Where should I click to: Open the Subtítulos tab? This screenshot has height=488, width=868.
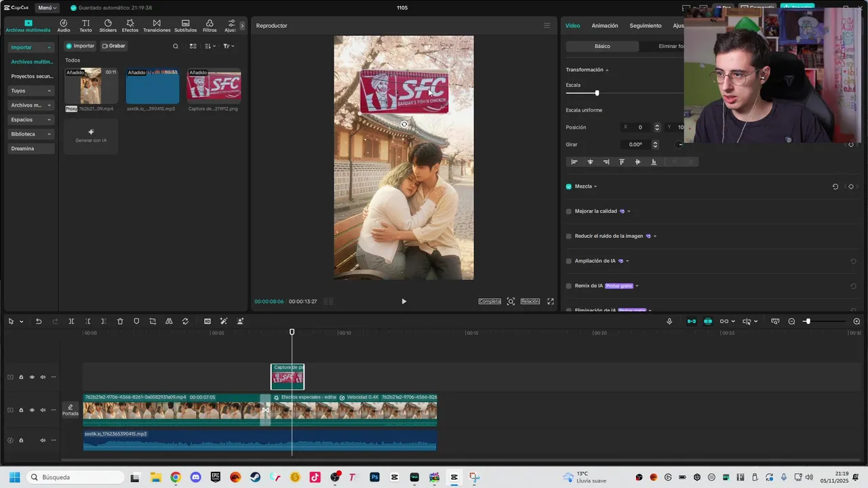pos(186,26)
